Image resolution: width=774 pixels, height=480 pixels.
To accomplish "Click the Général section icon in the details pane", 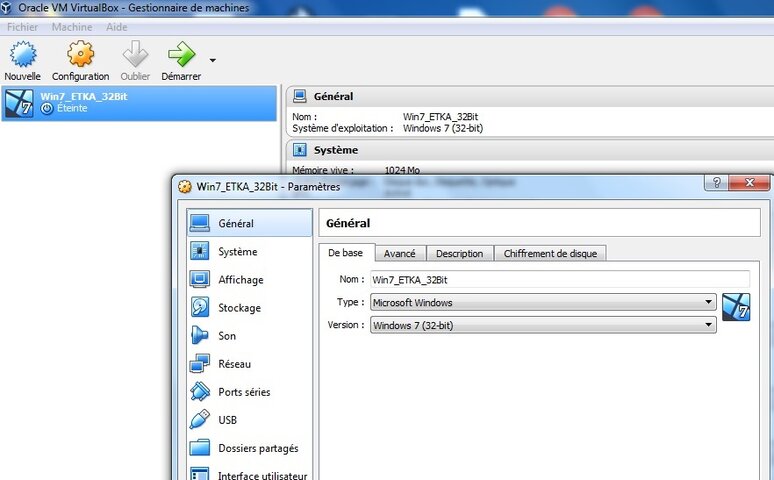I will [x=300, y=96].
